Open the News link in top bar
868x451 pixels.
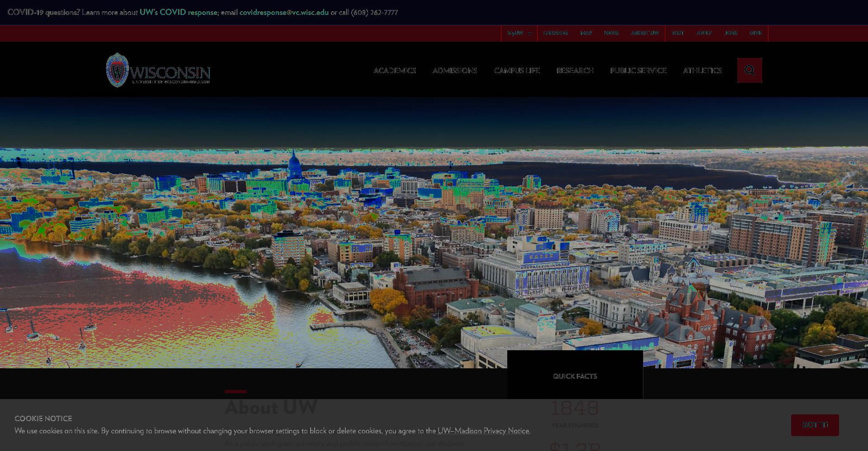point(611,33)
